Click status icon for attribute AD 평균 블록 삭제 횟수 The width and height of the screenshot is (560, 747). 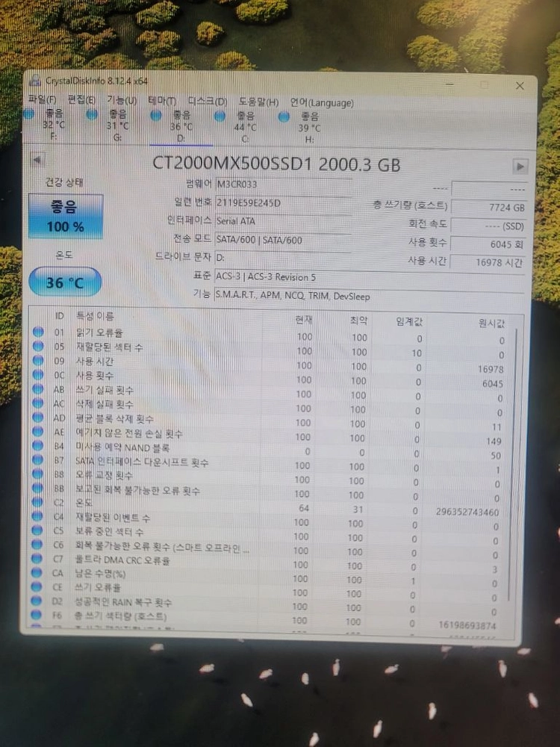click(x=38, y=418)
